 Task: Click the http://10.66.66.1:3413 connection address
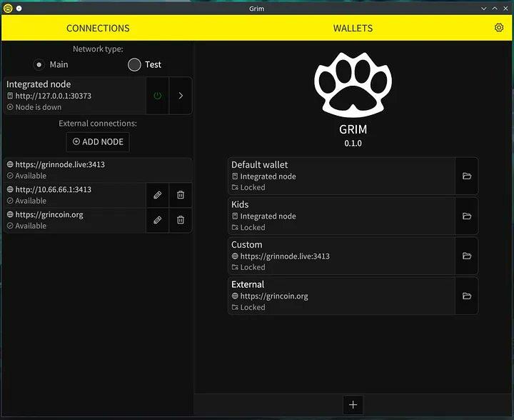[54, 189]
